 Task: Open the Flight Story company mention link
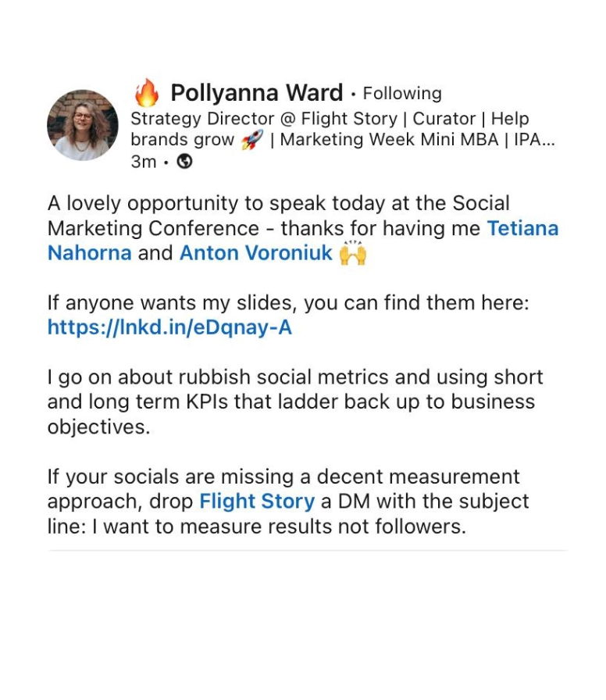point(257,502)
